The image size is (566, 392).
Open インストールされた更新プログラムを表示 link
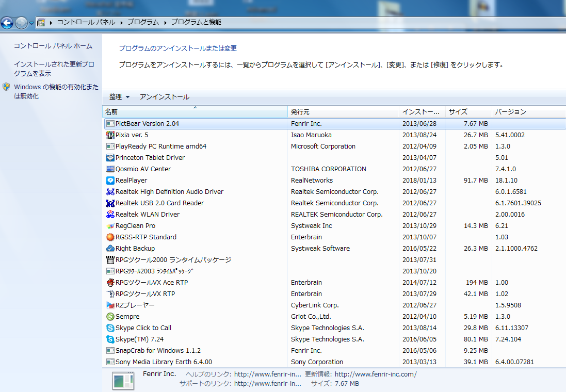coord(54,69)
